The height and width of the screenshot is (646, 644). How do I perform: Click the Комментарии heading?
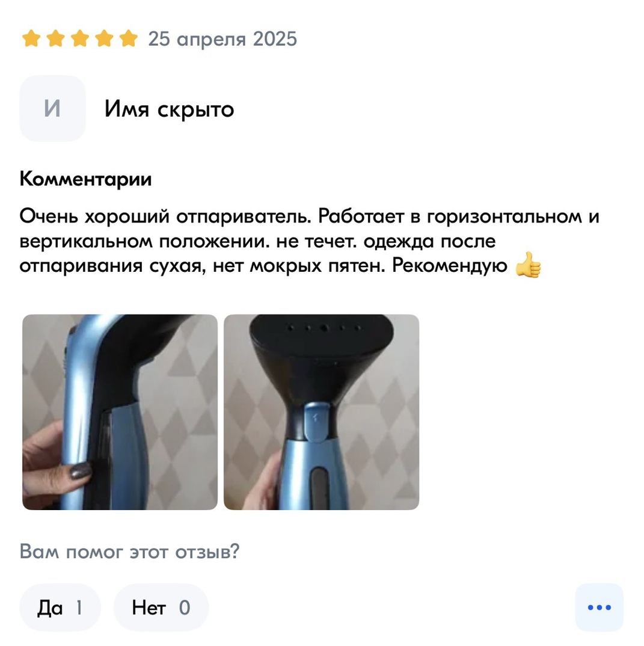tap(85, 179)
